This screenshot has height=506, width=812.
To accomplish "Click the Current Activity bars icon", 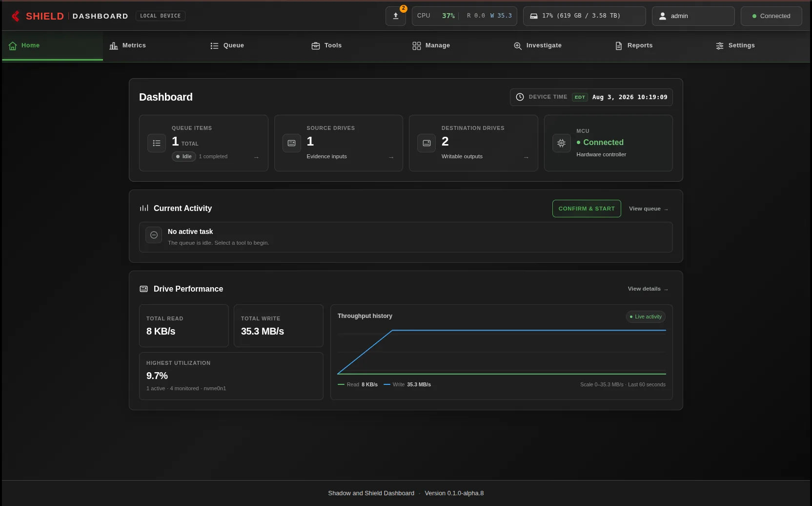I will pos(144,208).
